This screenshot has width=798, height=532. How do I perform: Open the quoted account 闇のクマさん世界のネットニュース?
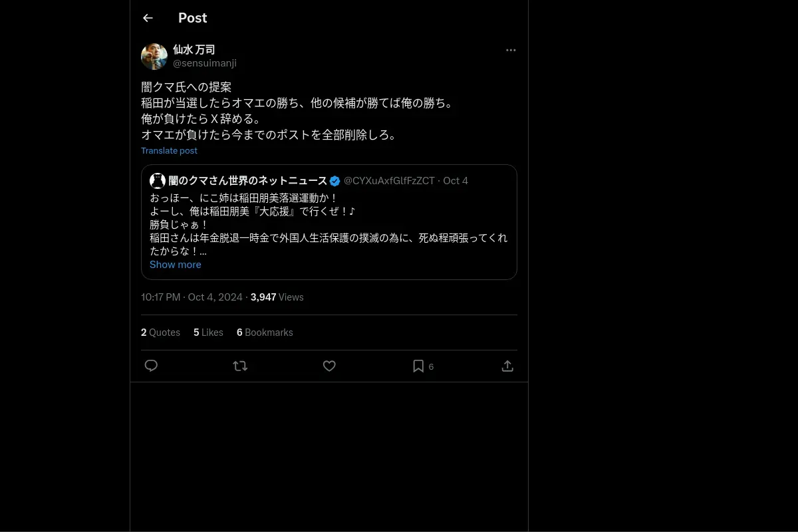pos(247,181)
